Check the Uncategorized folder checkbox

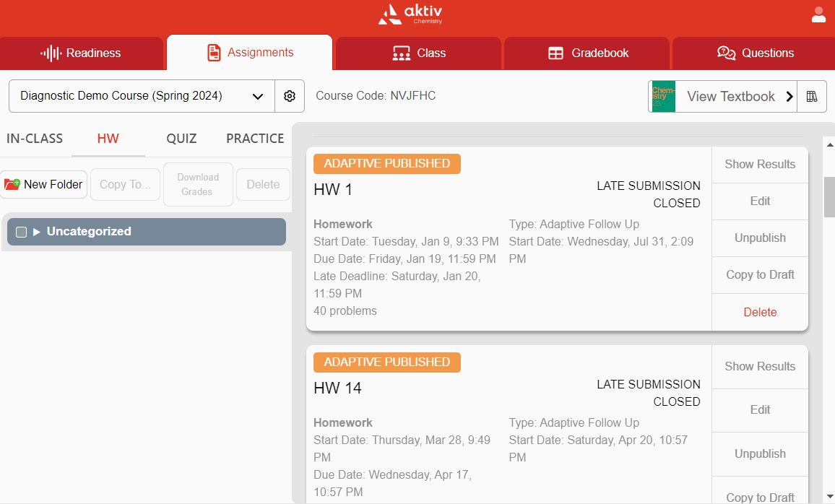21,232
